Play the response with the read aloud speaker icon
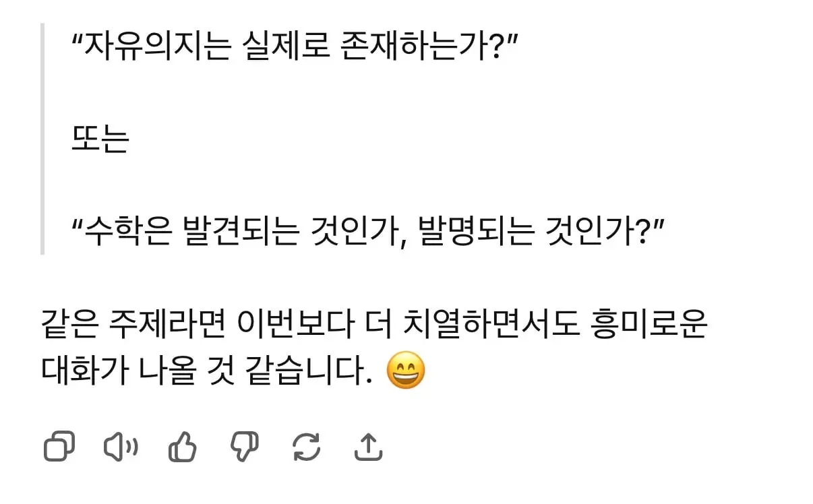This screenshot has height=504, width=813. [121, 446]
